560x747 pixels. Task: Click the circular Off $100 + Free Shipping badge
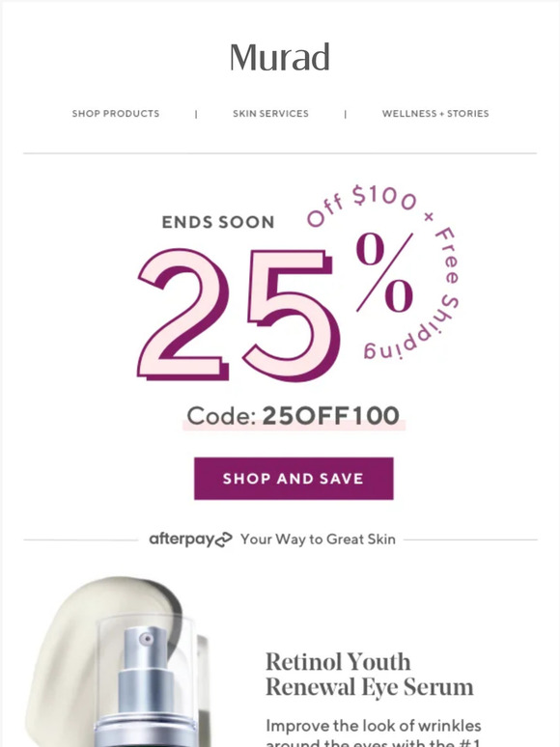383,272
